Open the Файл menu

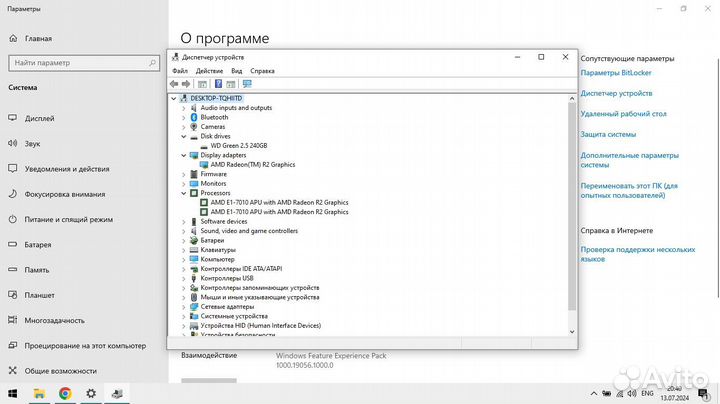[180, 71]
